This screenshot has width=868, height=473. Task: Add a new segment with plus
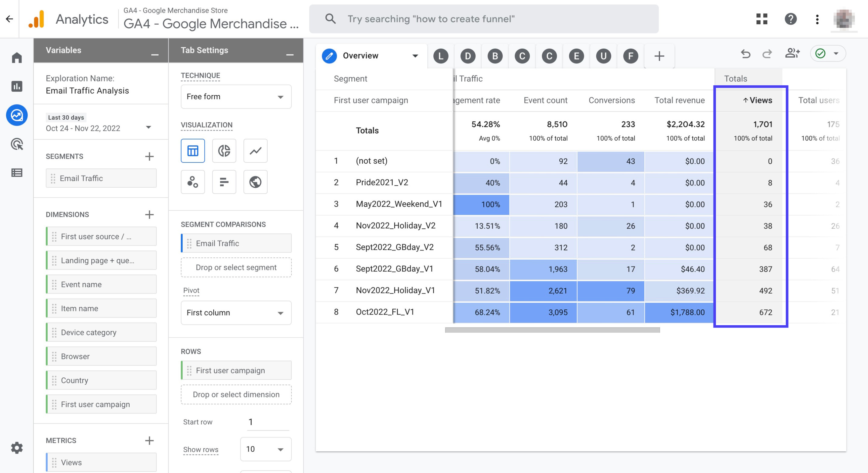click(149, 156)
